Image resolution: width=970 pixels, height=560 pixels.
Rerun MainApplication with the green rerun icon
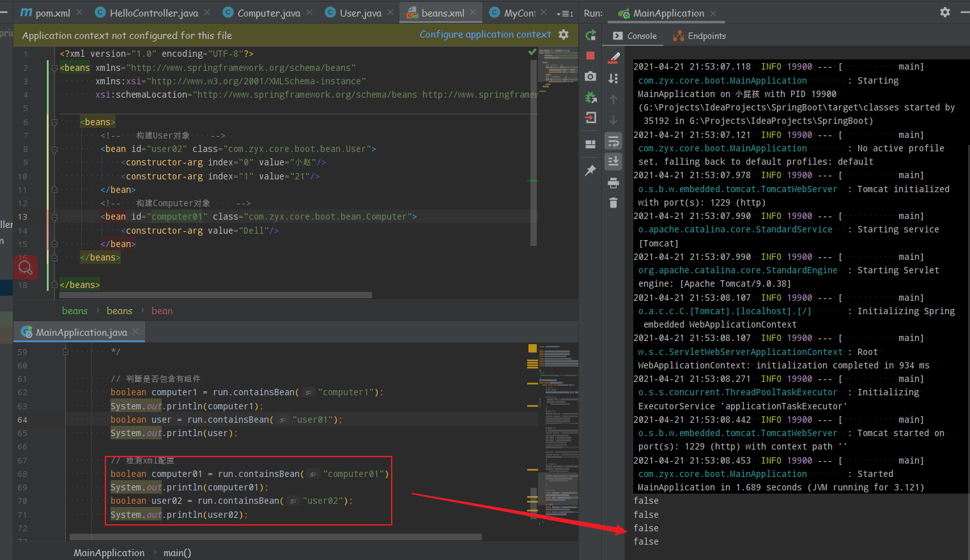[590, 36]
